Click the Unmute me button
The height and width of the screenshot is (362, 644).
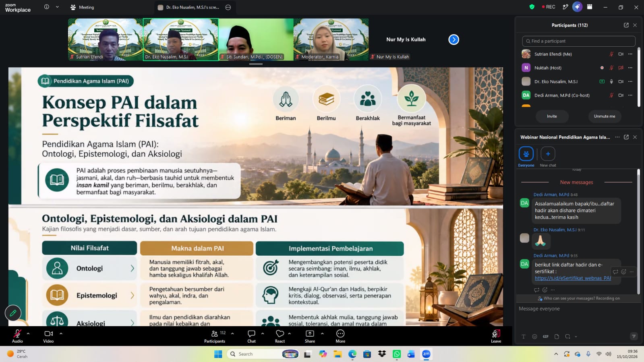[605, 116]
